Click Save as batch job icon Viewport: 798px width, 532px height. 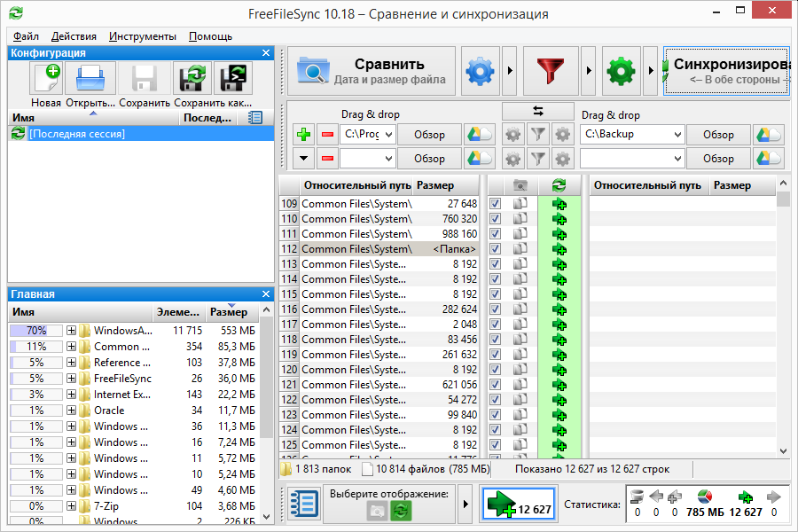233,78
